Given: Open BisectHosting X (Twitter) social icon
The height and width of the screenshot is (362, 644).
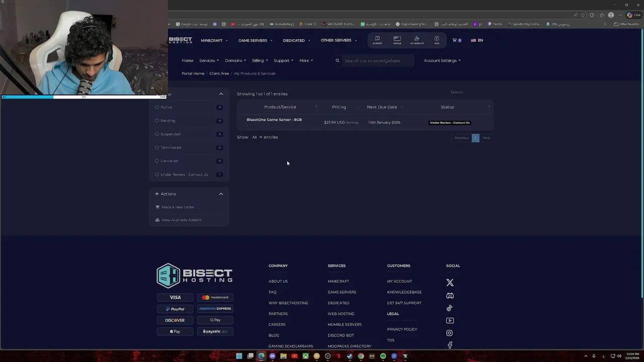Looking at the screenshot, I should pos(450,283).
